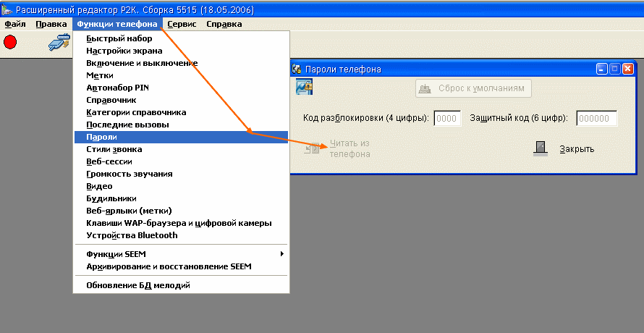Open the Сервис menu
The height and width of the screenshot is (333, 644).
click(x=182, y=24)
